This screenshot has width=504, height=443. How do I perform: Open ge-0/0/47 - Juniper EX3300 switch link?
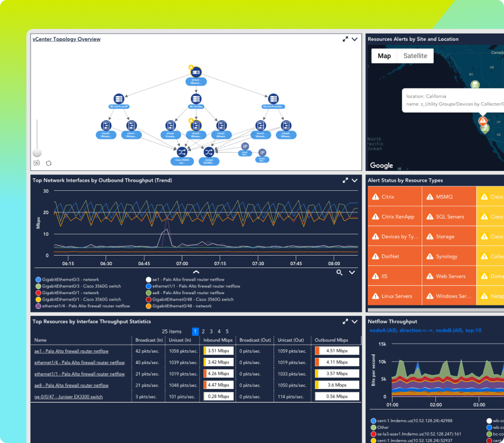pos(69,396)
